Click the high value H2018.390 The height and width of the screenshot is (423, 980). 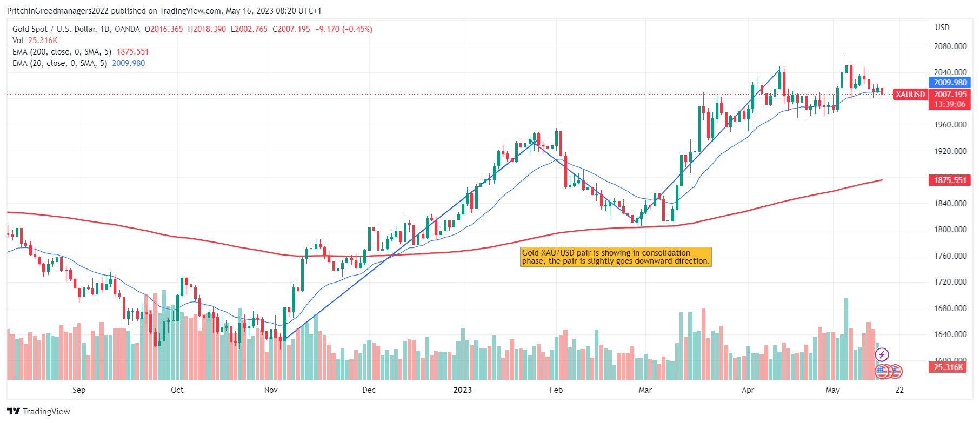pos(207,29)
